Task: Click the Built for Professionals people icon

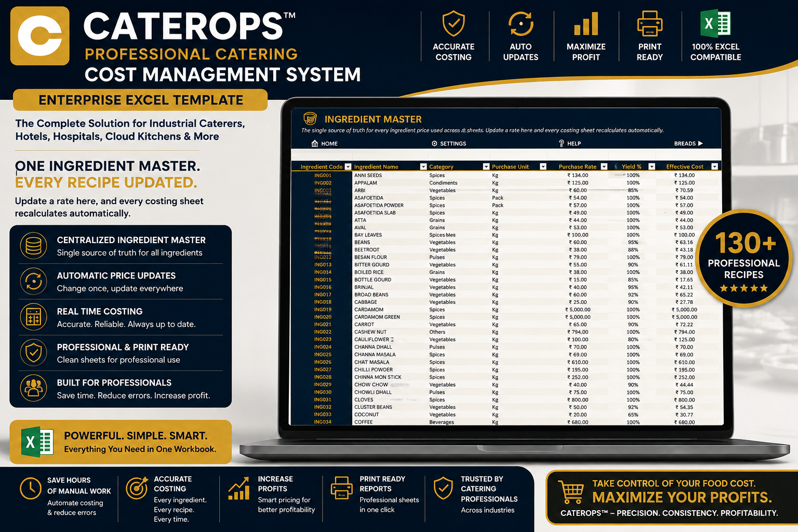Action: tap(34, 388)
